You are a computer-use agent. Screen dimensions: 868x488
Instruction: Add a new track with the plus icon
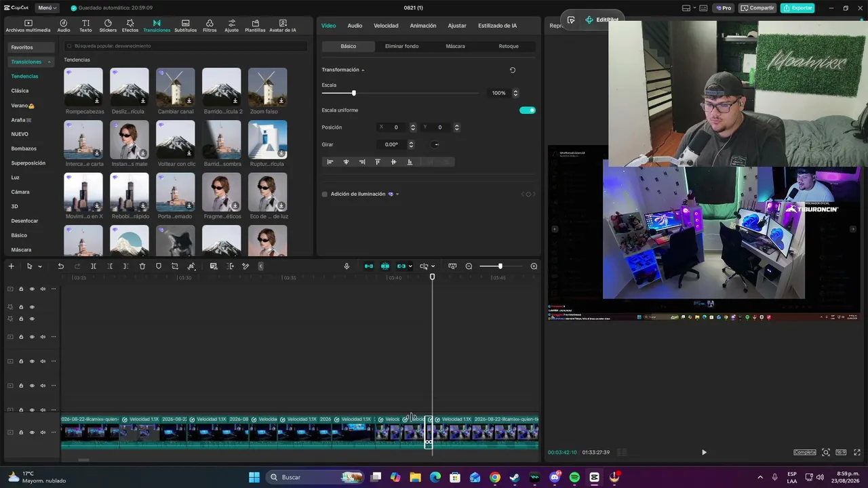pyautogui.click(x=11, y=266)
